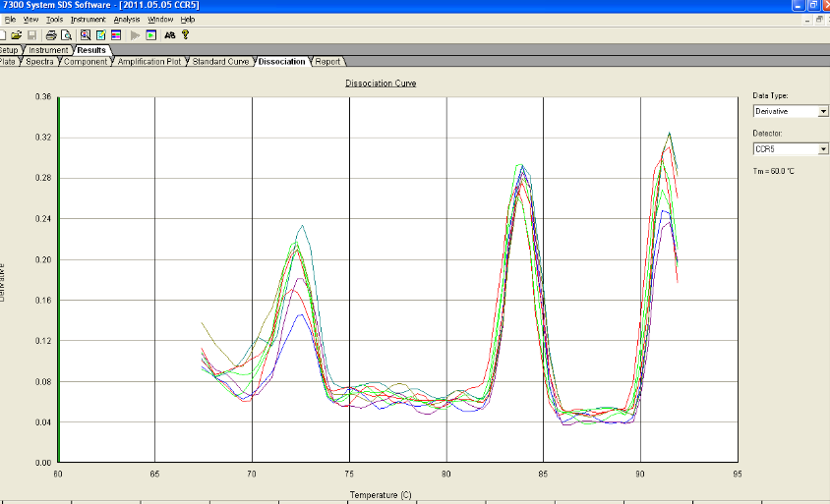Click the Open file folder icon
The width and height of the screenshot is (830, 504).
17,34
